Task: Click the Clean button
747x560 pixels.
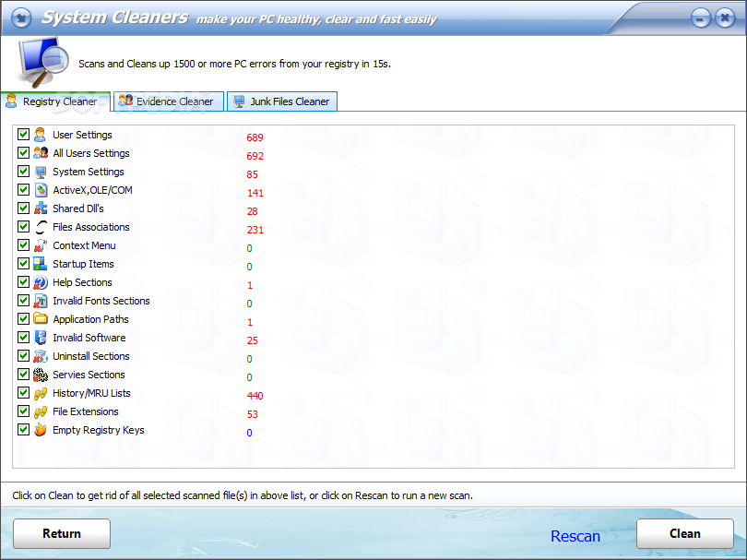Action: point(685,534)
